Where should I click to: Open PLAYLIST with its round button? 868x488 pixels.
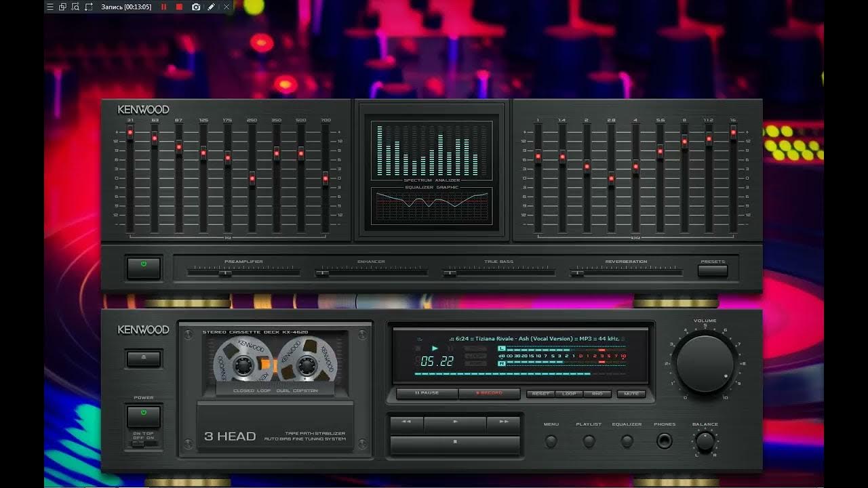[x=589, y=441]
